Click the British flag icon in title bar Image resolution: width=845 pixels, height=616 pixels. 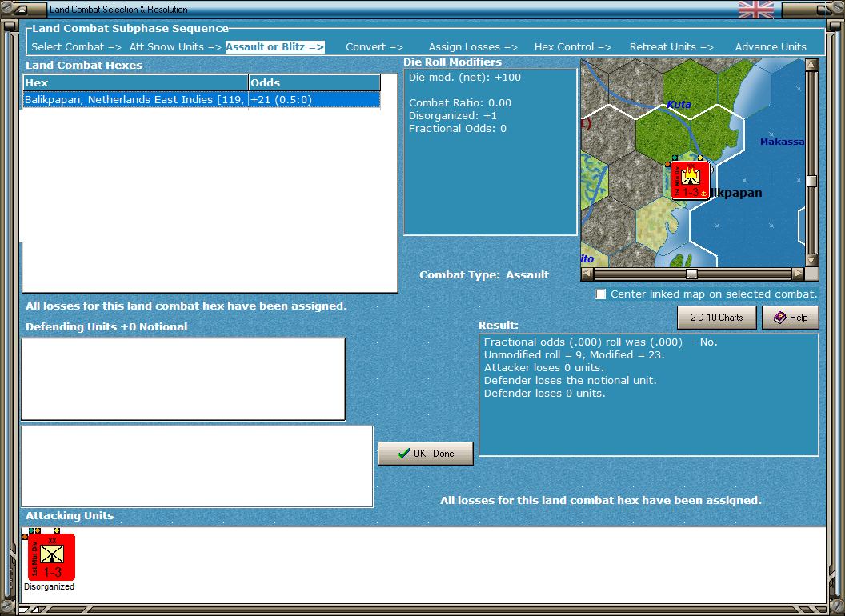[755, 9]
